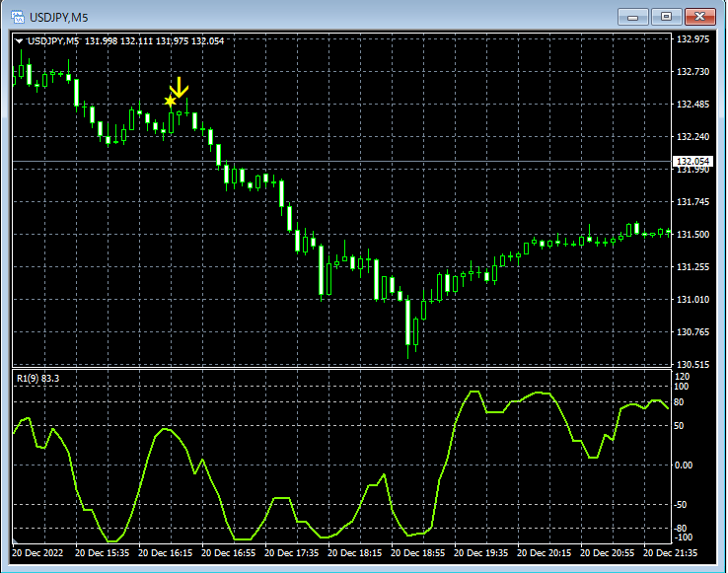Click the 131.500 price scale label

coord(693,234)
